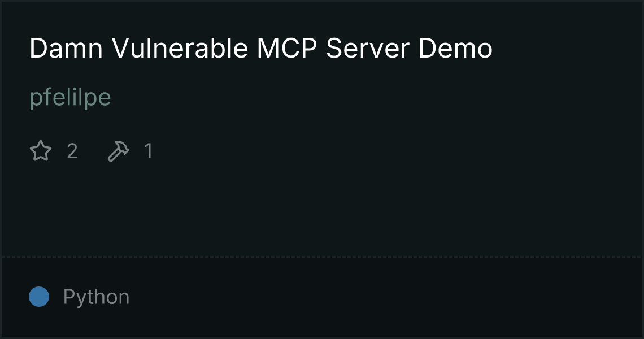Click the word Damn starting the title
The height and width of the screenshot is (339, 644).
point(66,49)
